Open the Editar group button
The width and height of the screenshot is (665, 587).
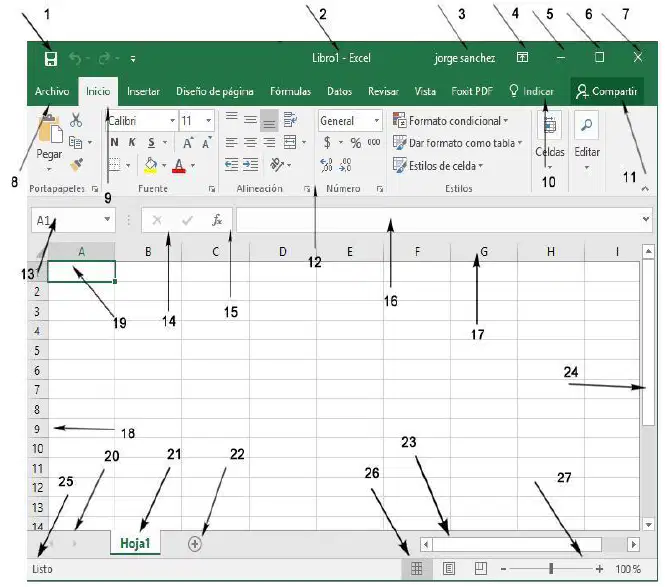pos(587,140)
